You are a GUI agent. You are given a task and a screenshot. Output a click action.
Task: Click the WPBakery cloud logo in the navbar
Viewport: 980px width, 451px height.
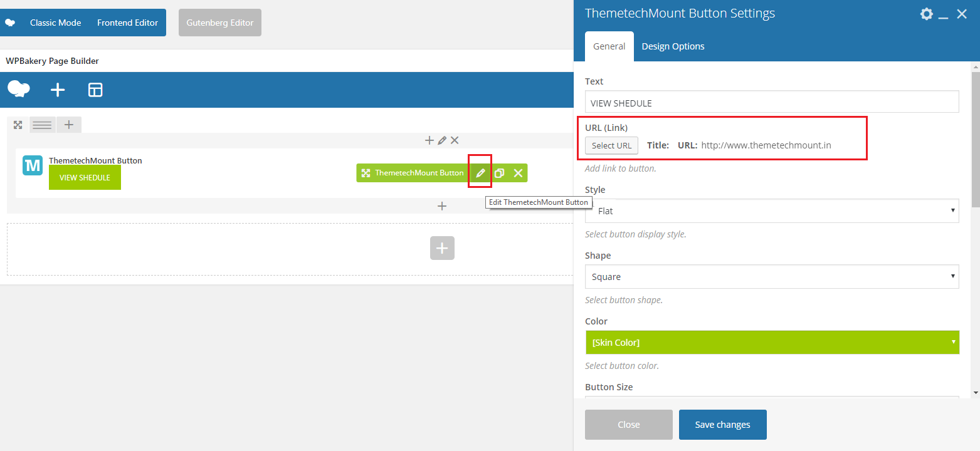19,89
